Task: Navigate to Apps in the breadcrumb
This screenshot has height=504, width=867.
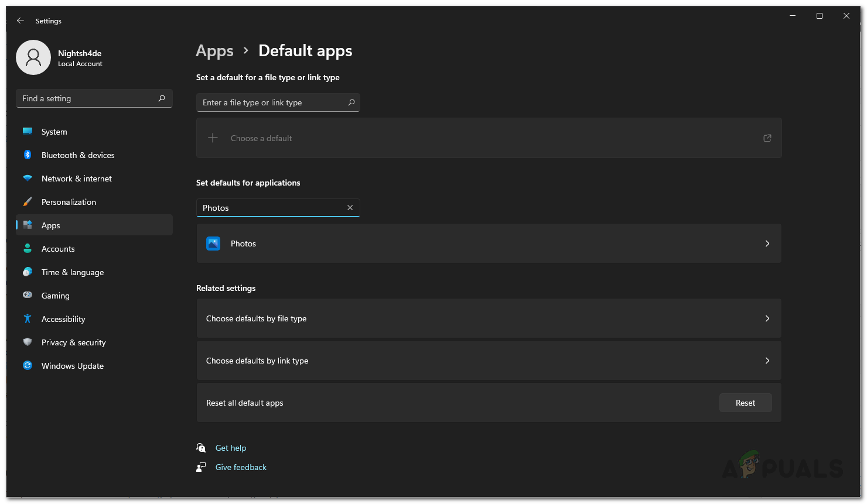Action: pos(214,51)
